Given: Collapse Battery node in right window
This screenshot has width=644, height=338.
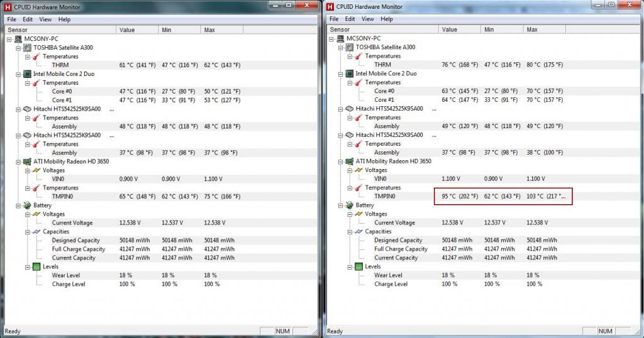Looking at the screenshot, I should pyautogui.click(x=340, y=205).
